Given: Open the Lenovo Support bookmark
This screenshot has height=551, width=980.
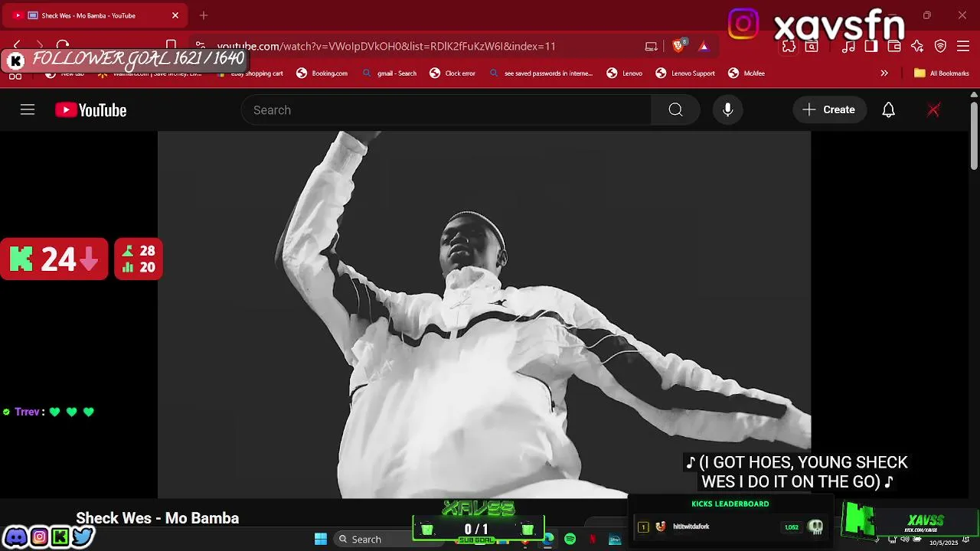Looking at the screenshot, I should click(685, 73).
